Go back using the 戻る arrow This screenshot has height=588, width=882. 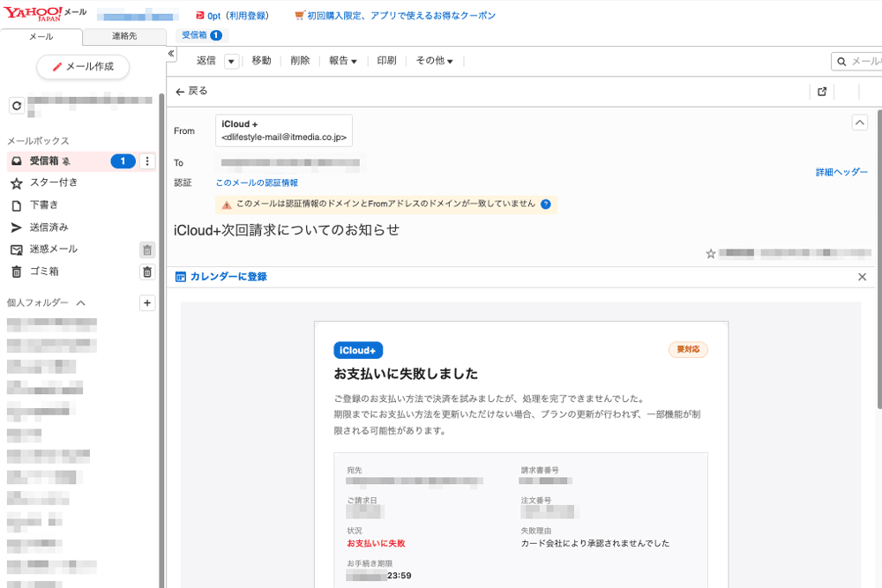[x=179, y=91]
